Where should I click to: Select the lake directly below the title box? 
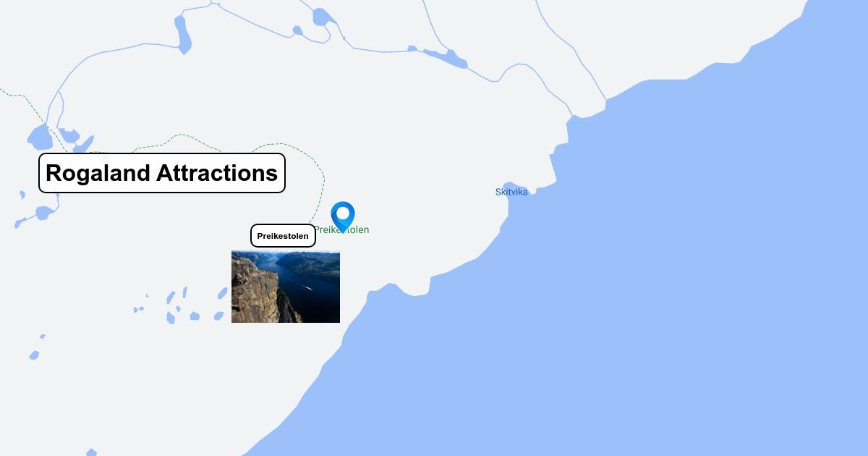[45, 213]
